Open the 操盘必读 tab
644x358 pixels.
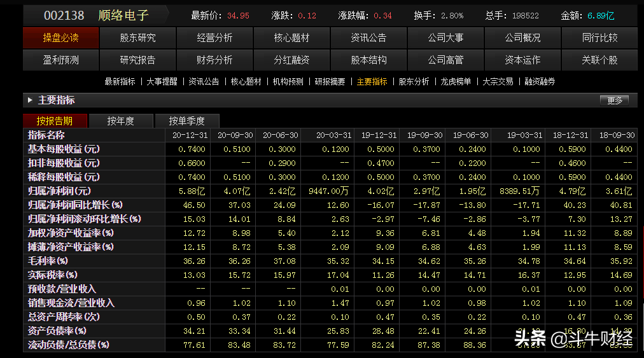pyautogui.click(x=61, y=38)
